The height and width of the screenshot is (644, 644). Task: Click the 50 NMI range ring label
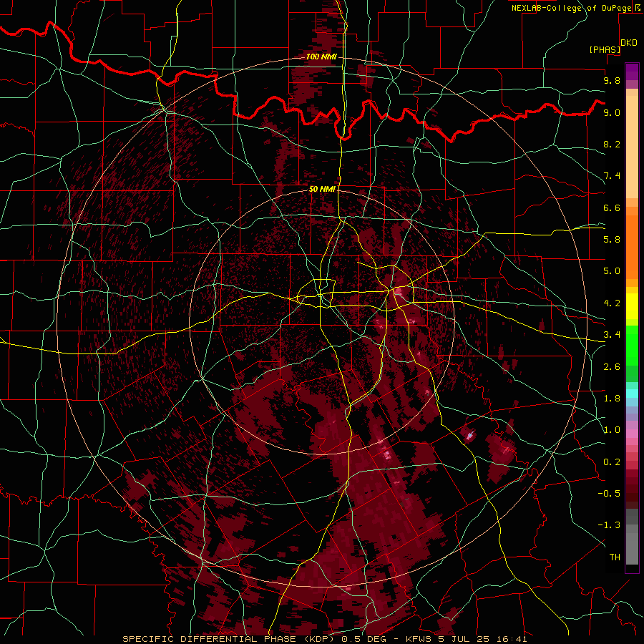323,189
